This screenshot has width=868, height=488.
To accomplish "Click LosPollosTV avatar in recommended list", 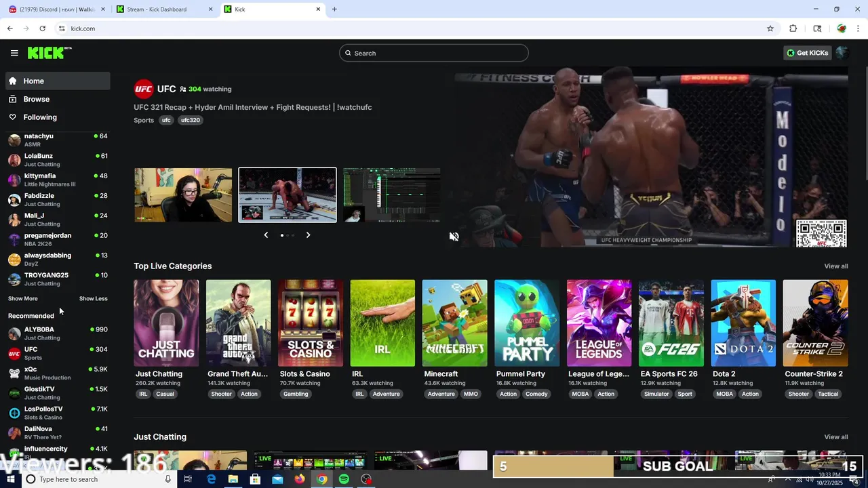I will 14,413.
